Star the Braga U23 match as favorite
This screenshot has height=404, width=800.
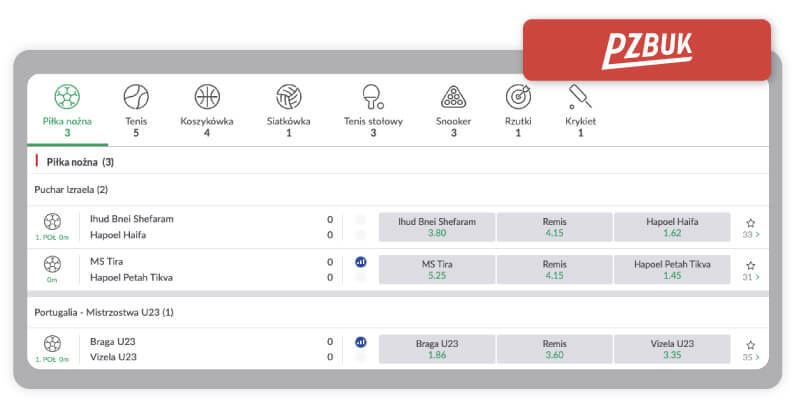(x=750, y=344)
